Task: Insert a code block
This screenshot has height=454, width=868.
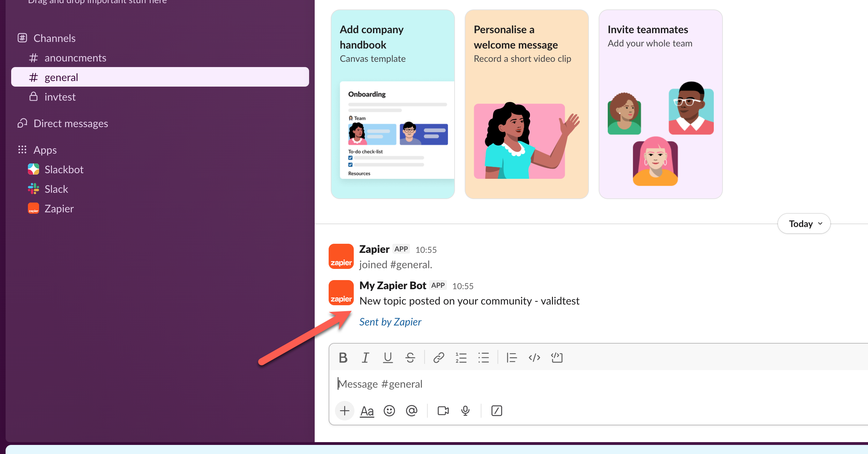Action: pos(557,358)
